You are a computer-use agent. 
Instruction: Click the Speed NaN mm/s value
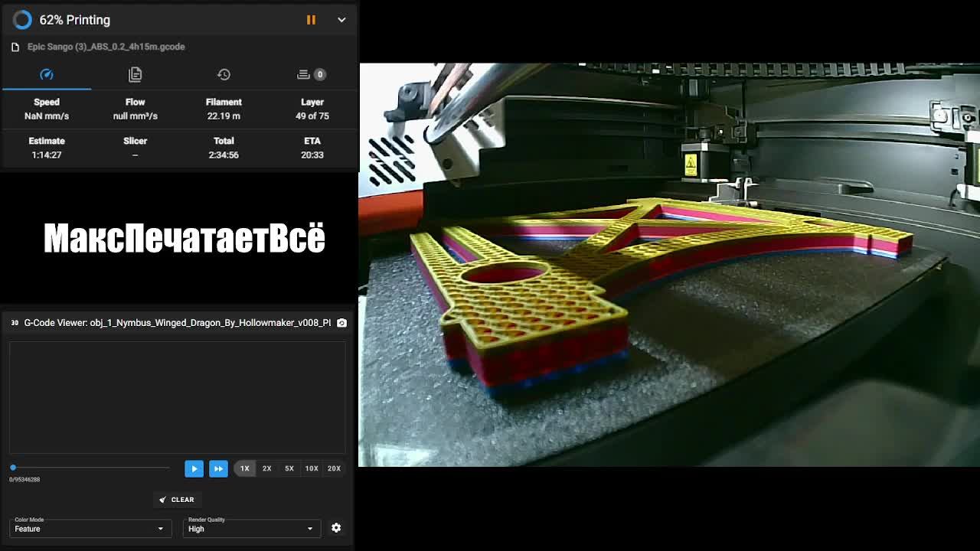coord(47,116)
